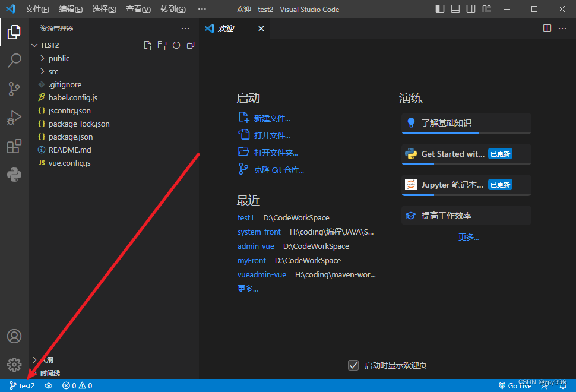Open the 编辑(E) menu
The height and width of the screenshot is (392, 576).
coord(71,9)
